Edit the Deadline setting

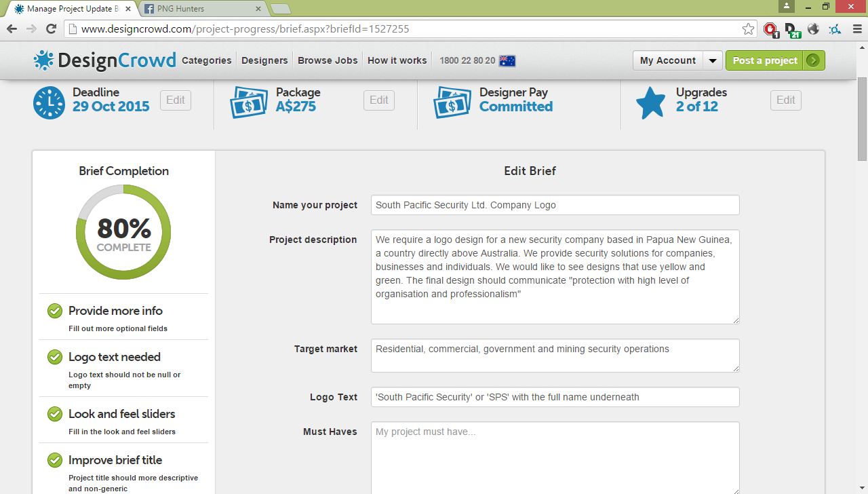pyautogui.click(x=176, y=100)
